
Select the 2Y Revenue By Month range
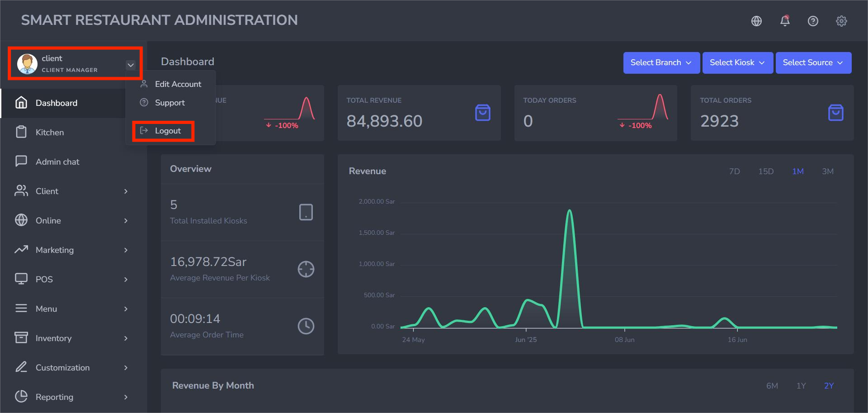[829, 386]
